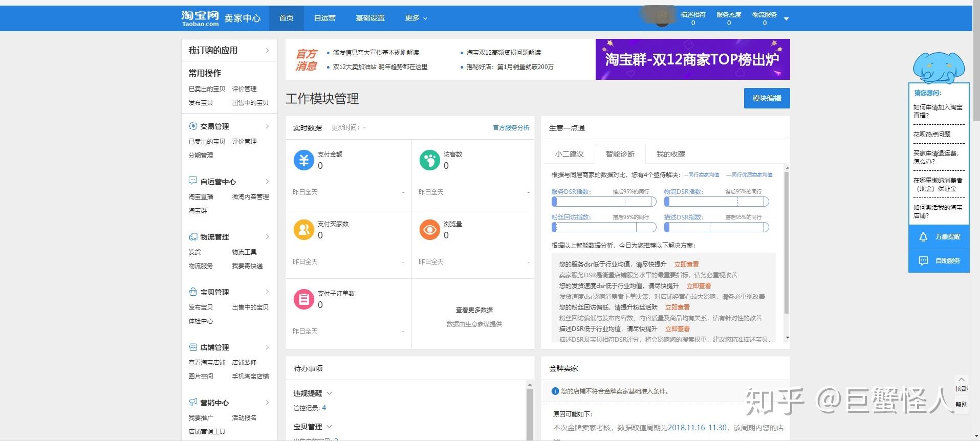
Task: Click the 模块编辑 button
Action: 767,98
